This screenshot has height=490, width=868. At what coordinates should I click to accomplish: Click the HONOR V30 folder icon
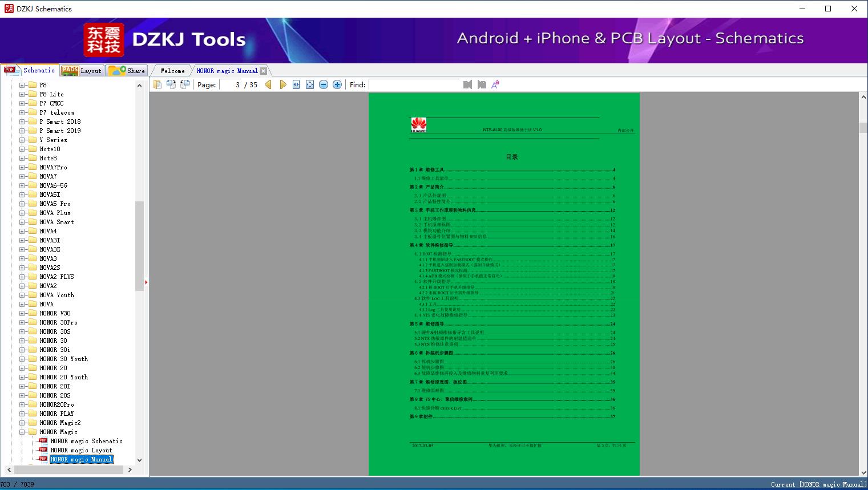[33, 313]
